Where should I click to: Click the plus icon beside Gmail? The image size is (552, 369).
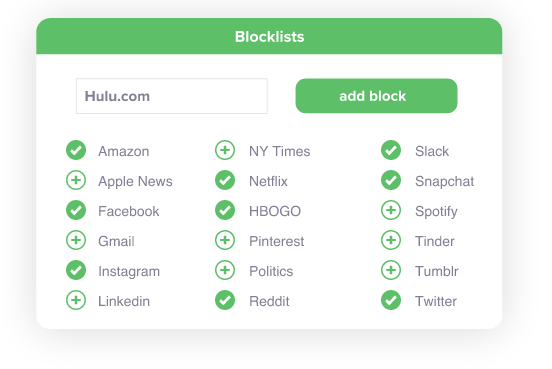(76, 240)
